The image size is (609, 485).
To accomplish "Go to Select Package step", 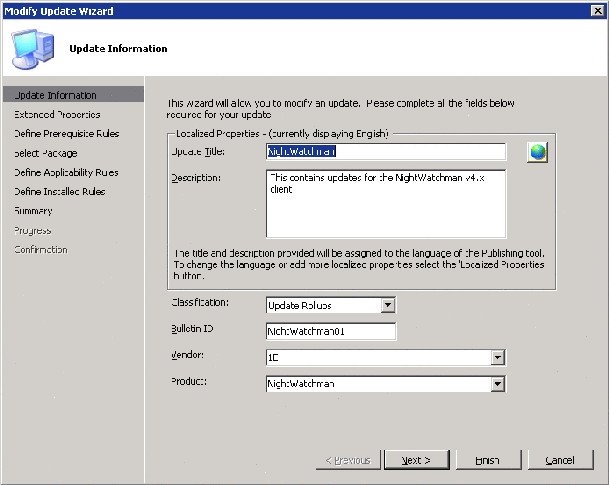I will (46, 153).
